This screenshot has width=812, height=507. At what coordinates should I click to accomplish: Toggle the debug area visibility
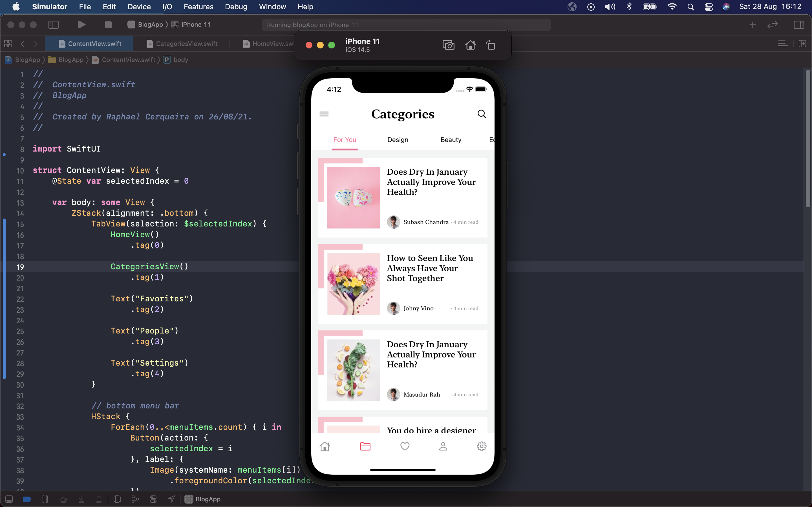[x=9, y=499]
